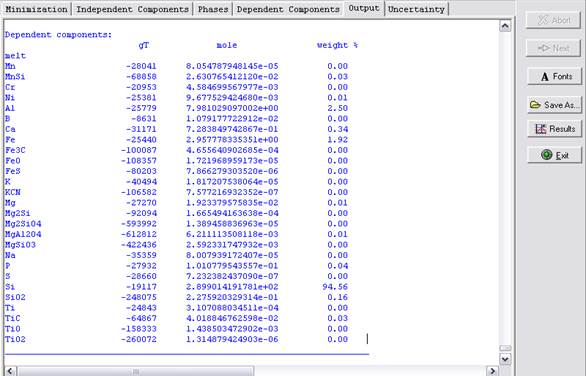This screenshot has height=376, width=586.
Task: Click the scroll up arrow of the output
Action: (x=505, y=26)
